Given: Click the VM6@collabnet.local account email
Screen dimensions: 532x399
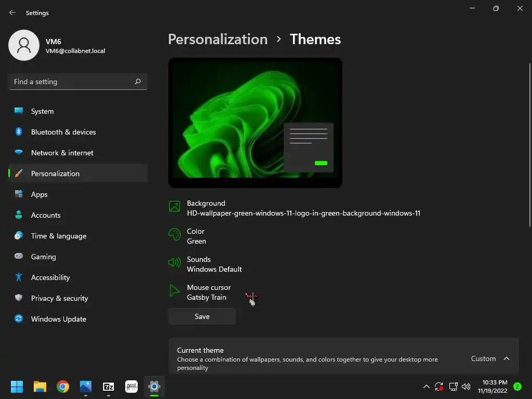Looking at the screenshot, I should (x=75, y=51).
